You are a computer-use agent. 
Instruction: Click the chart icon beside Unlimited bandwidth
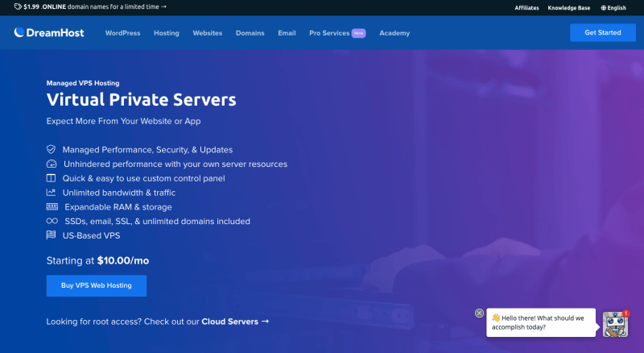click(x=51, y=192)
